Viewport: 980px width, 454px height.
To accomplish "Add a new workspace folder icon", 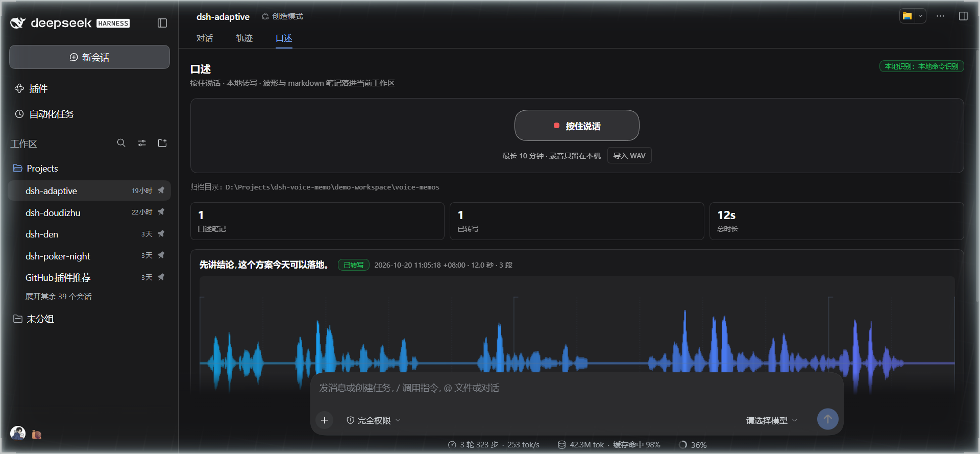I will [162, 143].
